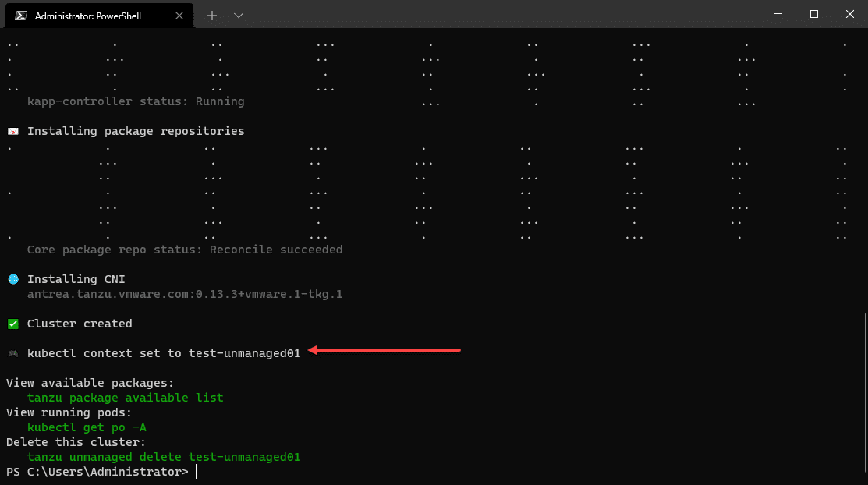Click 'kubectl get po -A' command
The image size is (868, 485).
click(x=87, y=427)
